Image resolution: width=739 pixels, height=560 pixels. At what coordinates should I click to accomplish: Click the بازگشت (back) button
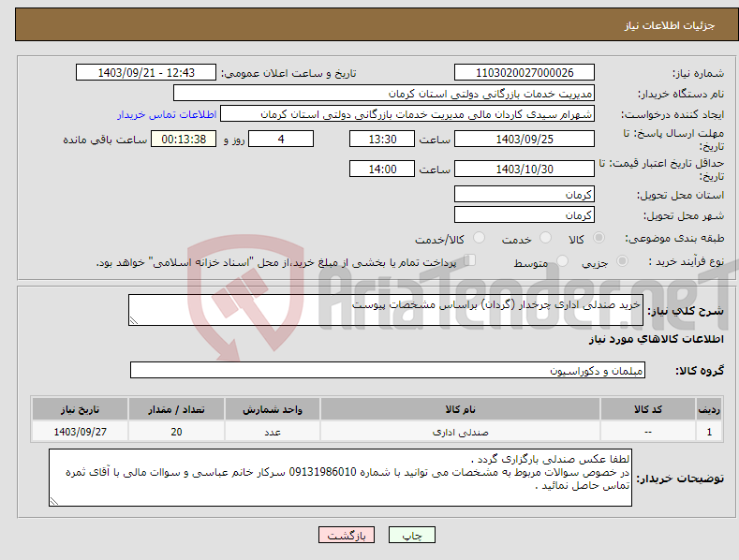point(347,535)
